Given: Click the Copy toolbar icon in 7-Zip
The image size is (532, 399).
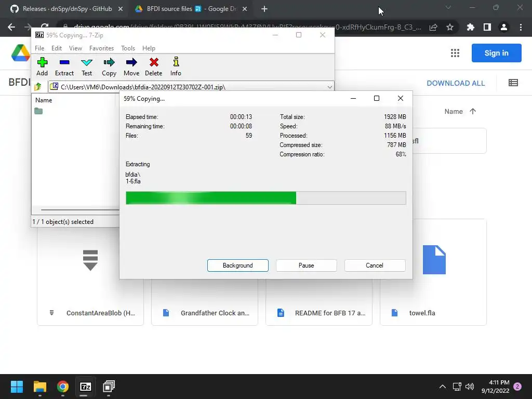Looking at the screenshot, I should [109, 66].
